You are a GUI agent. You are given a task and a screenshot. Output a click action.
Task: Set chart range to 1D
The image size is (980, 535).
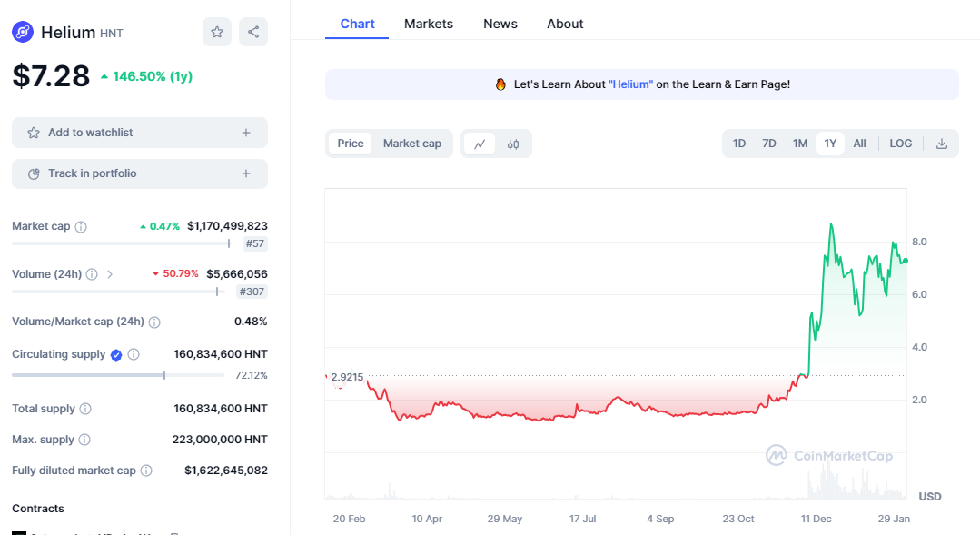(739, 144)
